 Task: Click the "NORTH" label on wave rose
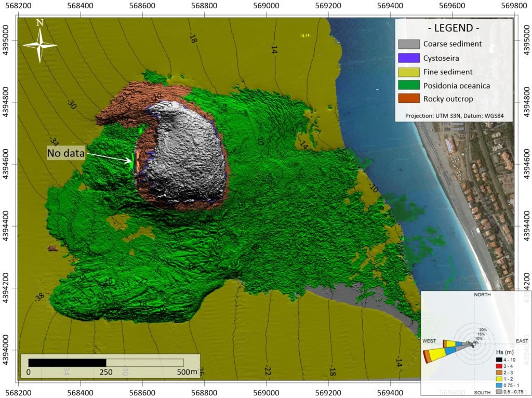point(482,295)
